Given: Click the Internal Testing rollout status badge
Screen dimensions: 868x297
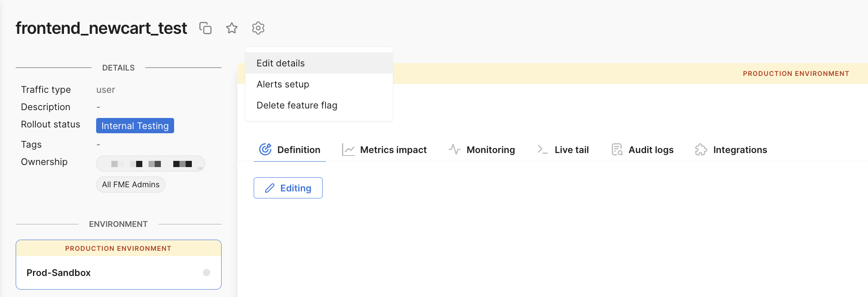Looking at the screenshot, I should tap(135, 126).
